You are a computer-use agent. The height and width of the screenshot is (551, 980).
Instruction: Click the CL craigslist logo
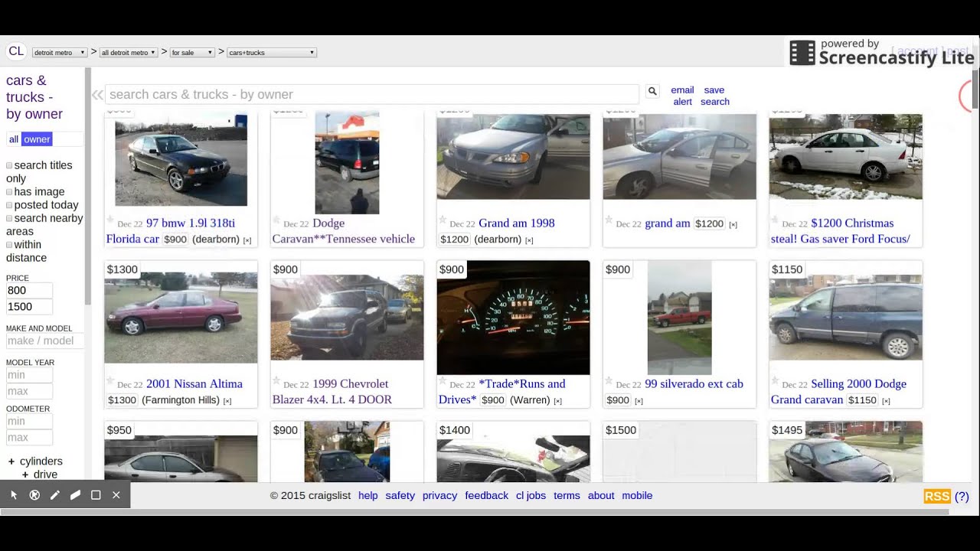tap(15, 51)
